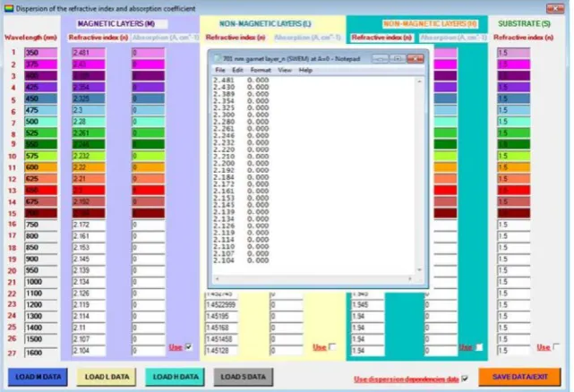Click Notepad vertical scrollbar down arrow
This screenshot has height=392, width=574.
click(x=419, y=270)
